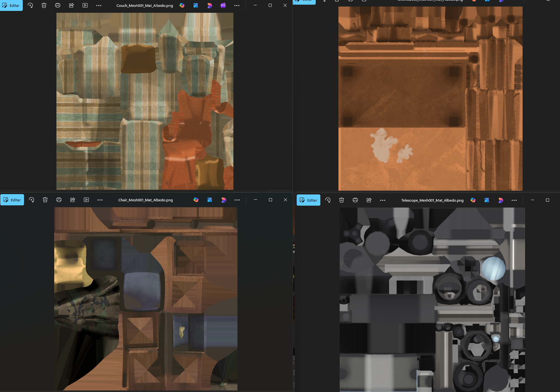Open Designer swirl icon in Couch window
Image resolution: width=560 pixels, height=392 pixels.
(209, 5)
